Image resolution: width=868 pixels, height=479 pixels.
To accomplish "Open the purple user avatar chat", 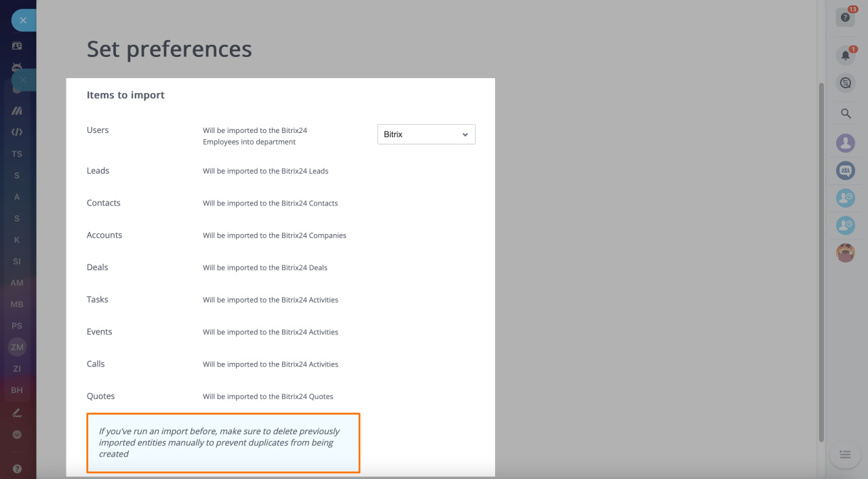I will pyautogui.click(x=846, y=142).
